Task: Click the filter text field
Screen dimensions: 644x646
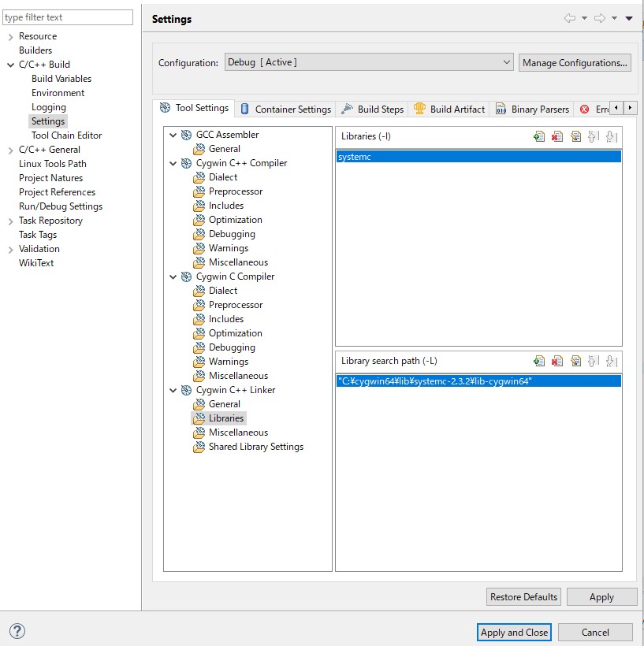Action: click(67, 17)
